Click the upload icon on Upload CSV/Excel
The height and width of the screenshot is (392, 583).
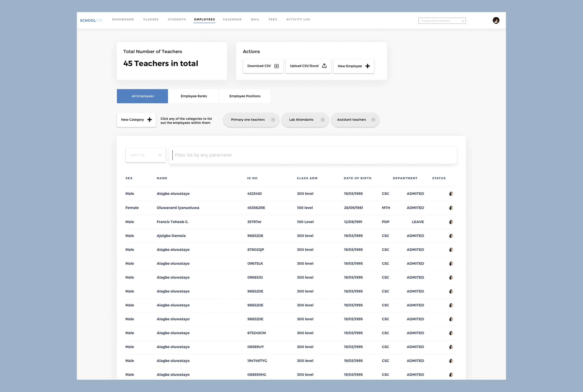point(324,66)
